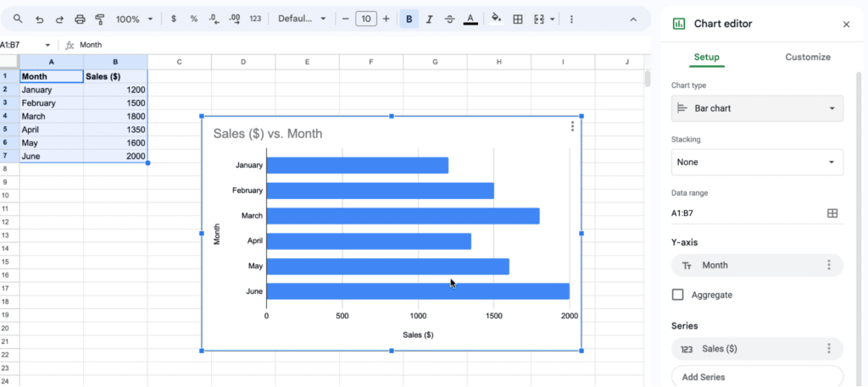Click the Y-axis Month chip
Viewport: 868px width, 387px height.
click(x=757, y=265)
